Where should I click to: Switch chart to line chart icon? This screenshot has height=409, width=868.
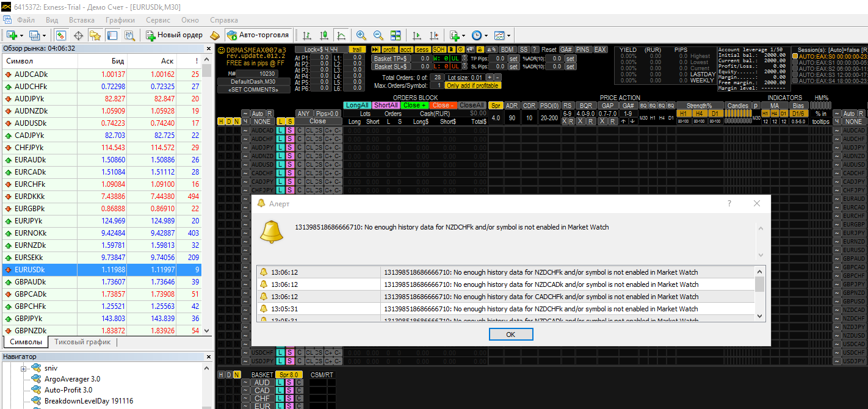point(341,35)
